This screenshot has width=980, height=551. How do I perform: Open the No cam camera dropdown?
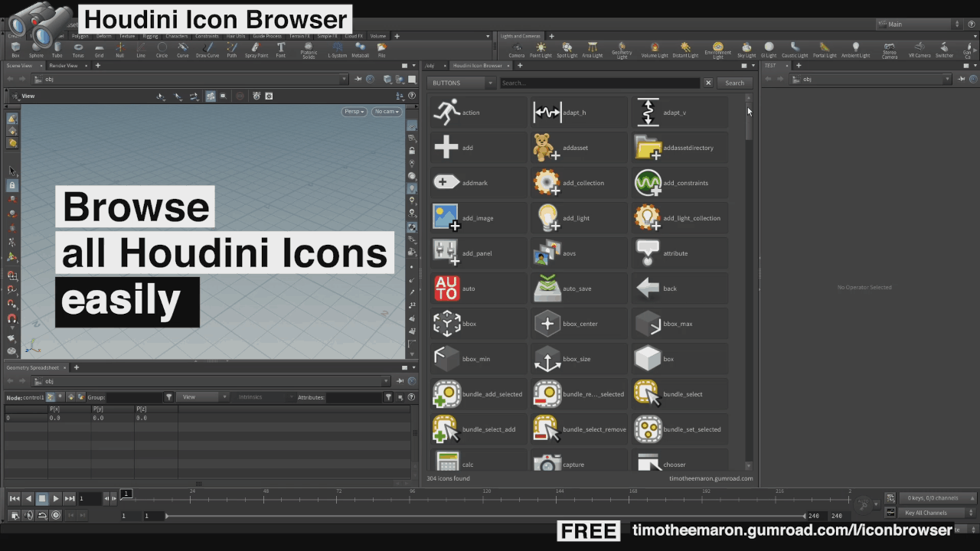(387, 112)
